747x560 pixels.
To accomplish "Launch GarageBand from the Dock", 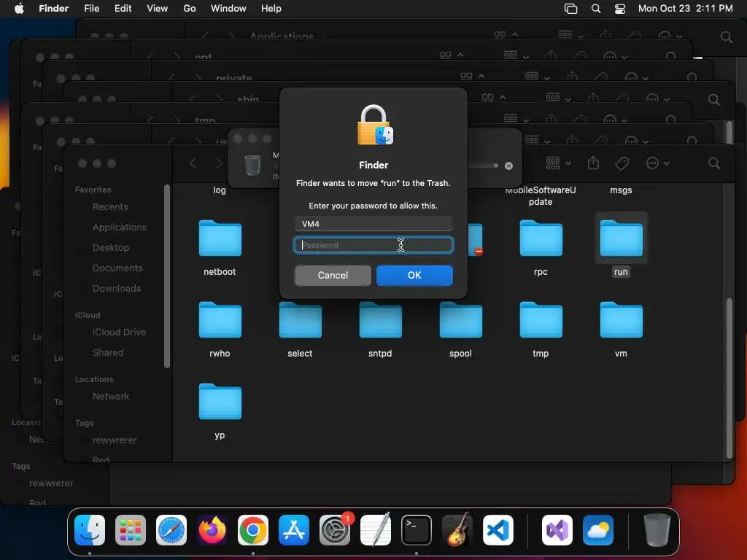I will click(x=457, y=529).
